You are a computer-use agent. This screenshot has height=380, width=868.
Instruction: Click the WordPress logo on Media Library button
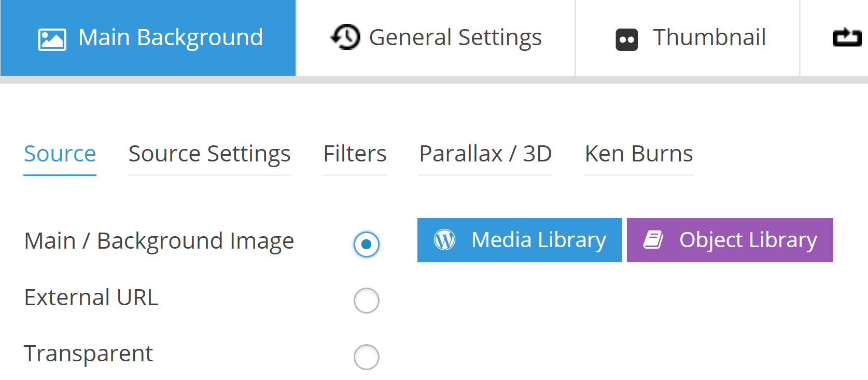(x=444, y=240)
